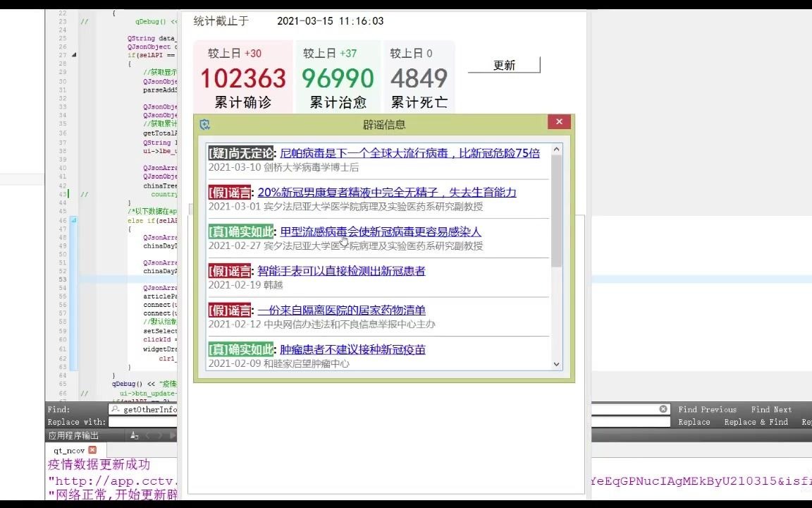Click the previous-item arrow in the output toolbar
812x508 pixels.
pos(149,435)
